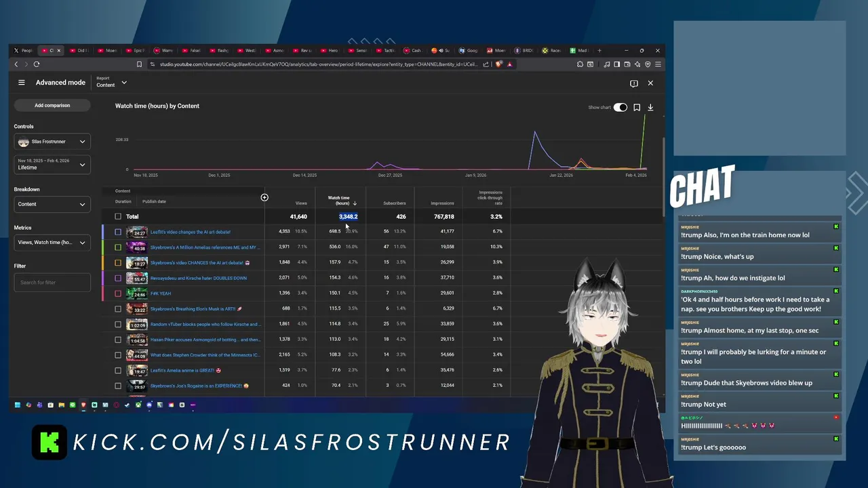Screen dimensions: 868x488
Task: Switch to the X People browser tab
Action: (23, 50)
